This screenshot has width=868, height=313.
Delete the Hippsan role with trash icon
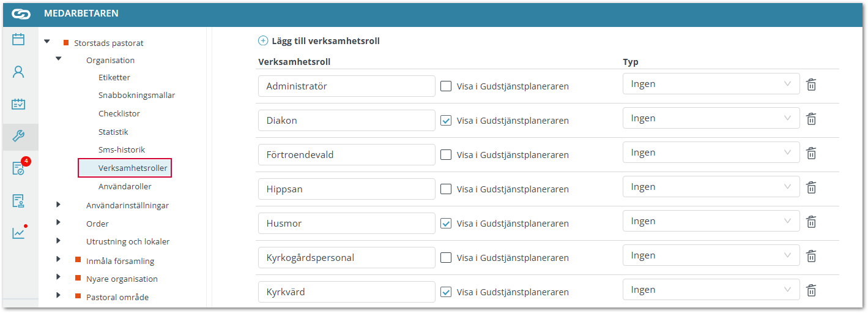(811, 187)
